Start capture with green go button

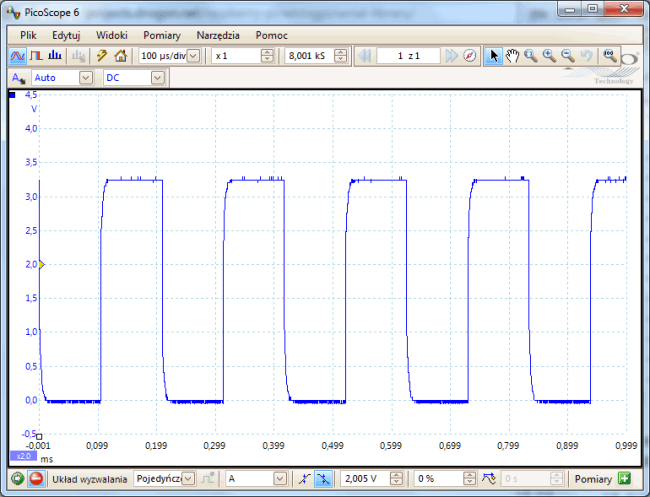17,479
